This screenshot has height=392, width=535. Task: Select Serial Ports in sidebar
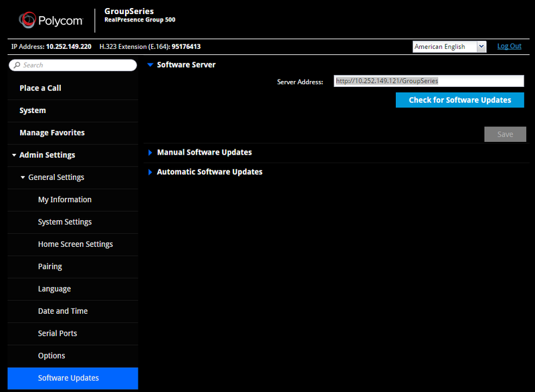[58, 333]
